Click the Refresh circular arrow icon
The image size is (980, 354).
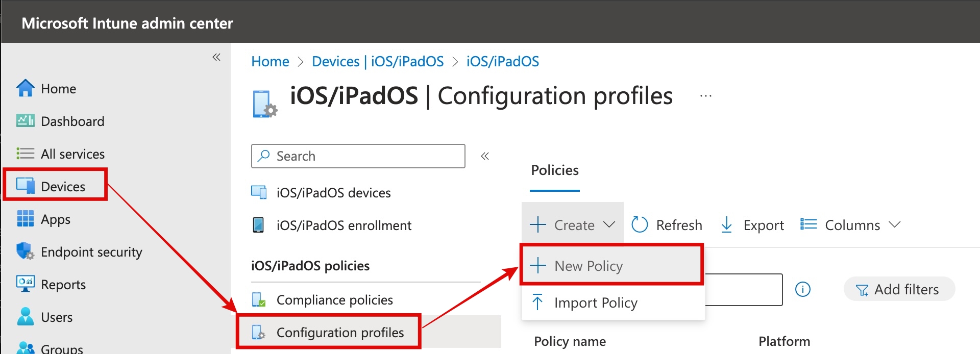click(x=640, y=224)
